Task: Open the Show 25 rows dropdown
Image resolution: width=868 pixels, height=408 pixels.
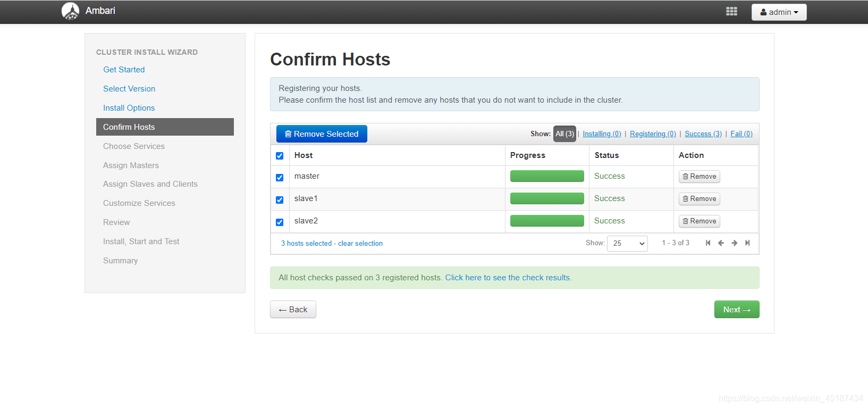Action: [627, 244]
